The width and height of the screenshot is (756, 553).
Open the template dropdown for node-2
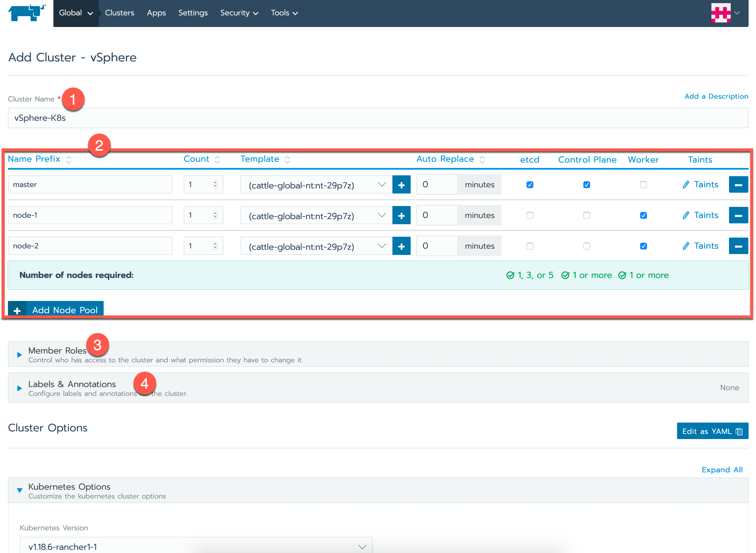(316, 246)
